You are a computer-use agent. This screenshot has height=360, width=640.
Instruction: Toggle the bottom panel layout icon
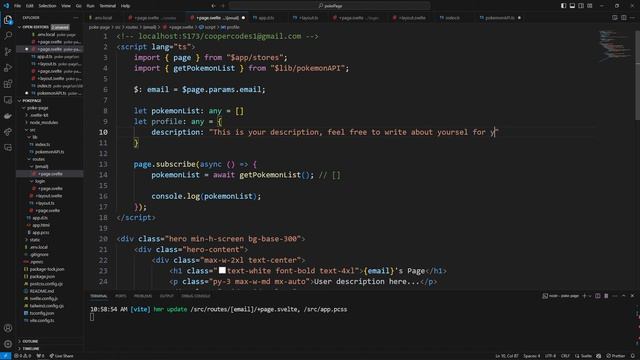tap(572, 6)
